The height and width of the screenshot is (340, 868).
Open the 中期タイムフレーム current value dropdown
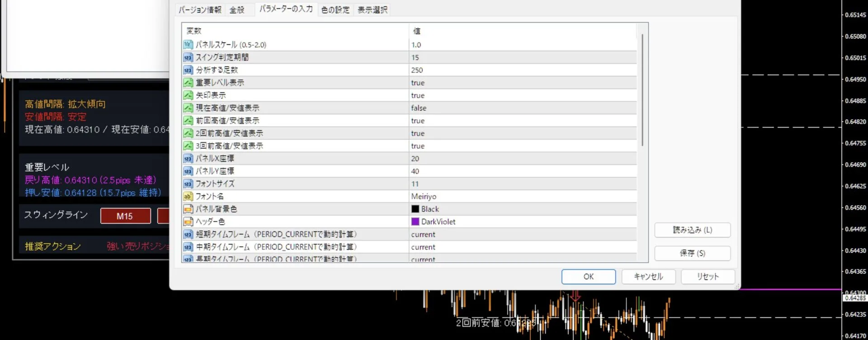(423, 247)
